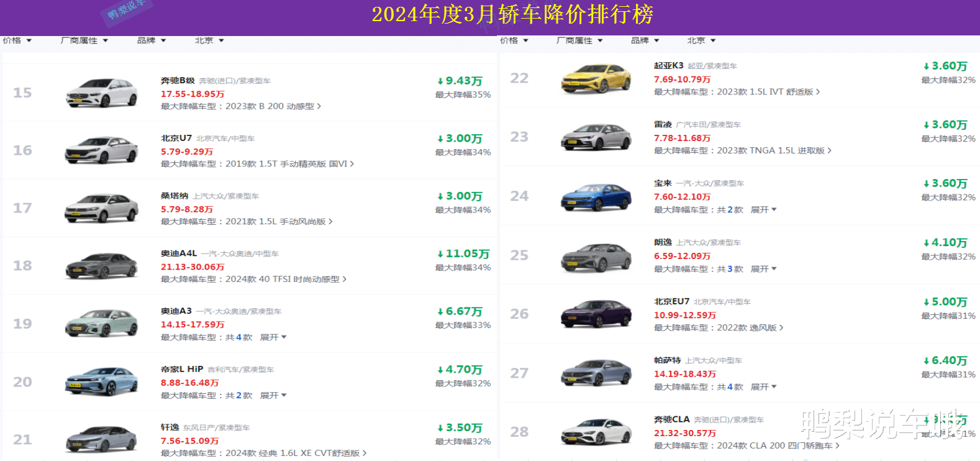
Task: Open the 帕萨特 model name link
Action: [x=667, y=360]
